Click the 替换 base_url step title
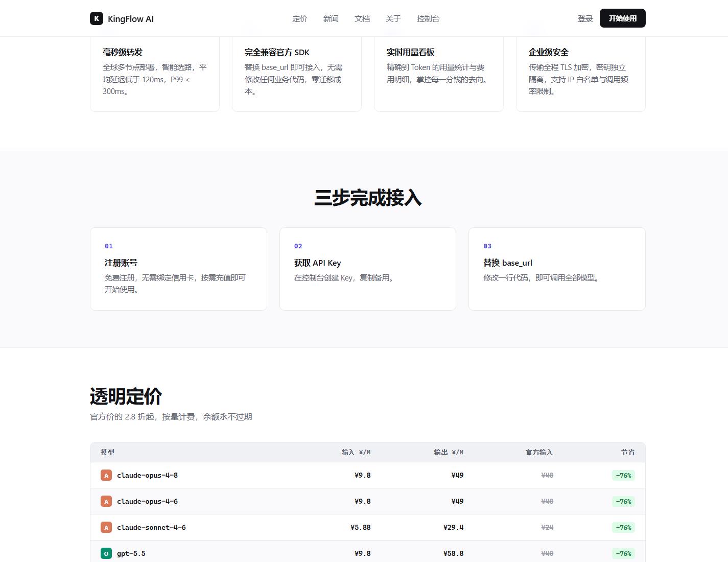 tap(508, 263)
